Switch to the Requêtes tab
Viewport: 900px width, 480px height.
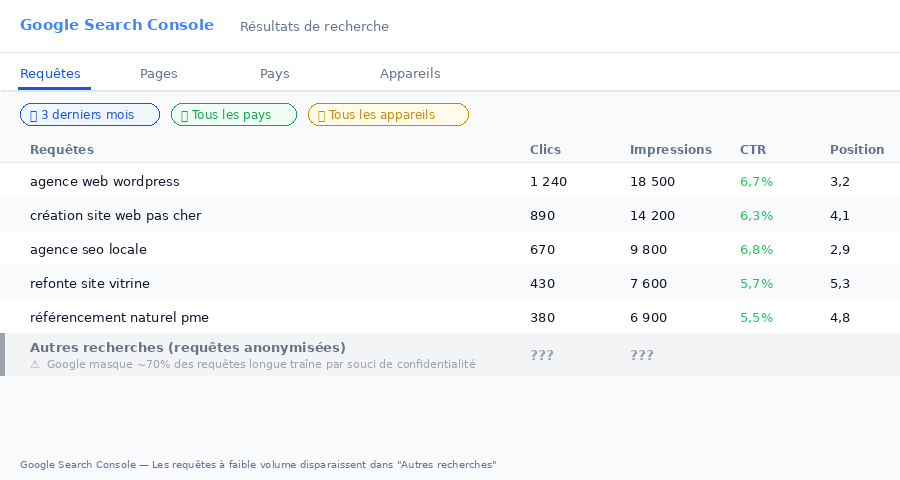coord(50,74)
